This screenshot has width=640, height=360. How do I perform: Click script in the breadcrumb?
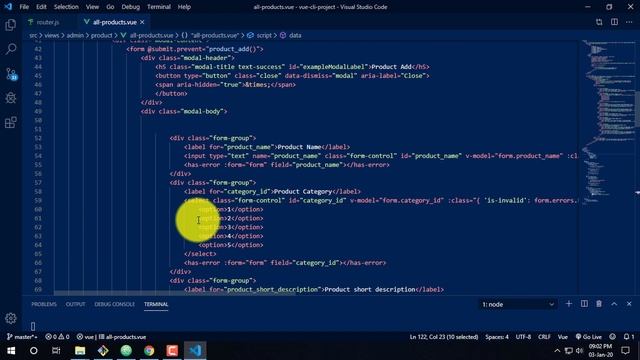coord(264,36)
